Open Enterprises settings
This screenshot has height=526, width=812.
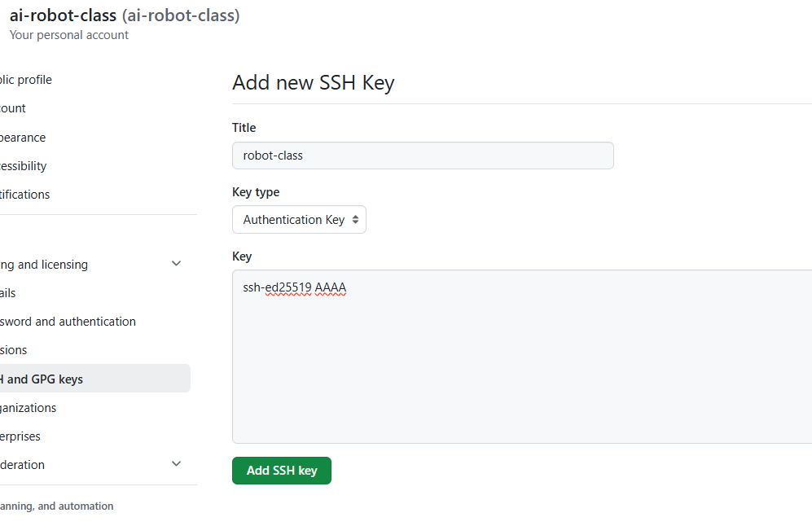(20, 436)
